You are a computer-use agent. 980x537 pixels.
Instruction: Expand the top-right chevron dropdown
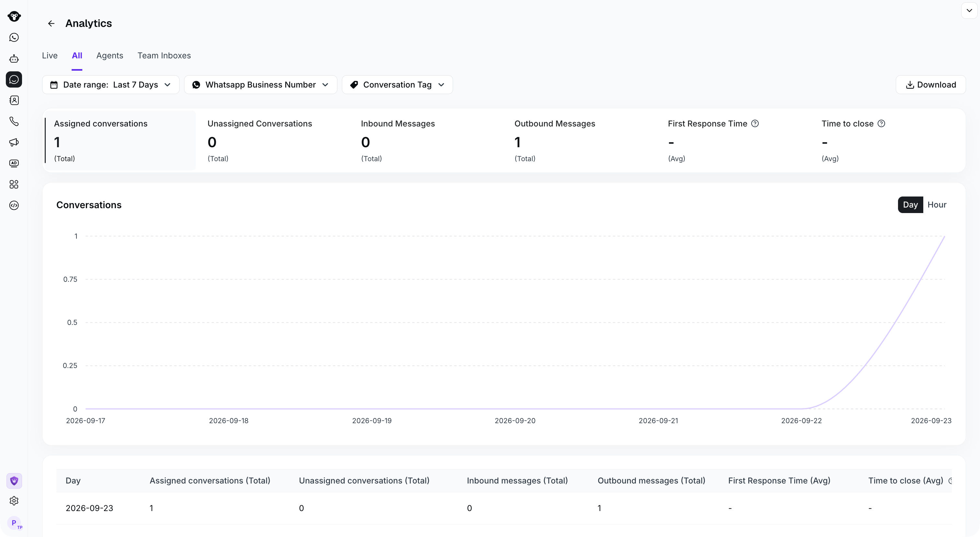point(969,11)
